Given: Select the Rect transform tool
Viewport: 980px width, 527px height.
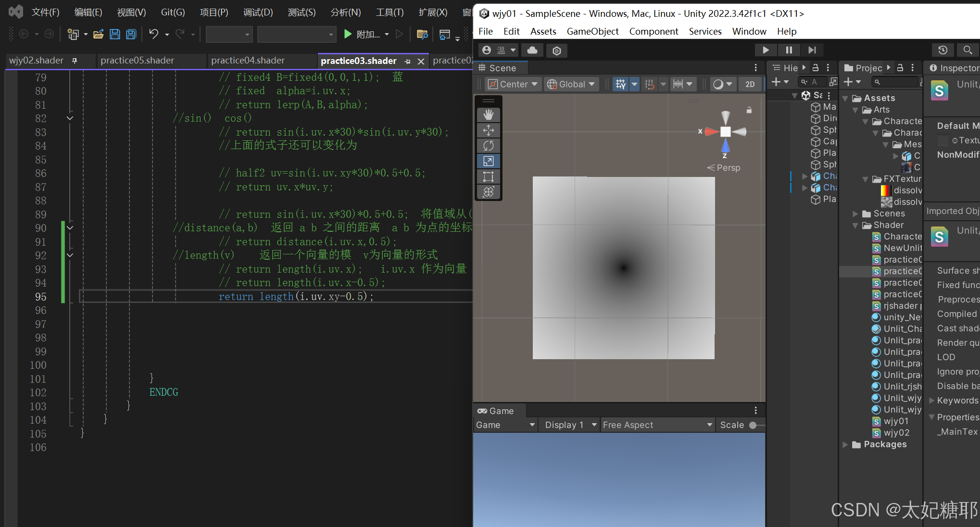Looking at the screenshot, I should (x=488, y=176).
